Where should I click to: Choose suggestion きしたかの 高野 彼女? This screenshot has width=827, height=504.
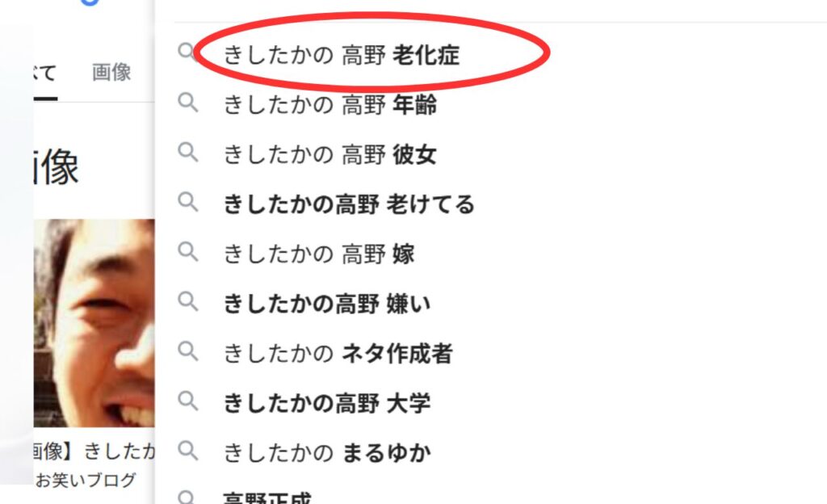[x=330, y=154]
